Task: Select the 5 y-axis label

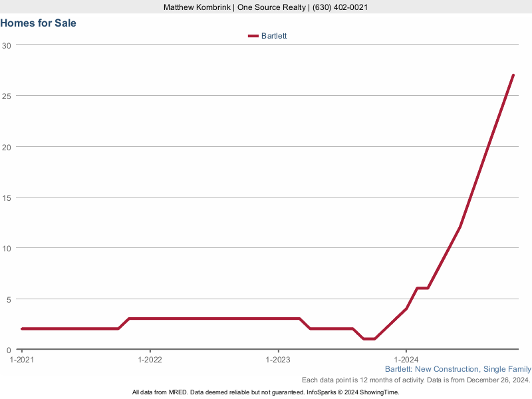Action: pyautogui.click(x=9, y=299)
